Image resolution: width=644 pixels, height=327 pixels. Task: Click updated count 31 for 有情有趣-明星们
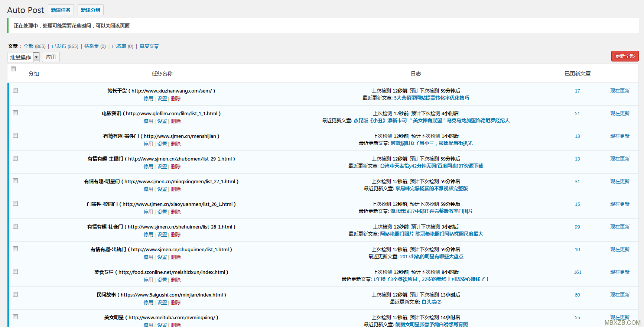578,182
